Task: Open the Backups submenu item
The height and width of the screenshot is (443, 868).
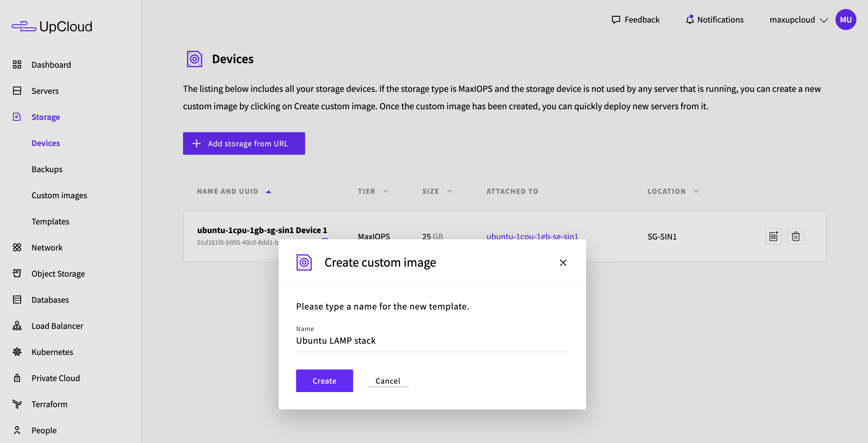Action: 47,169
